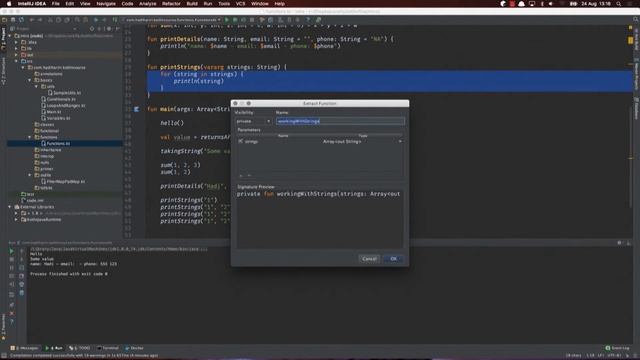This screenshot has height=360, width=640.
Task: Open the File menu
Action: click(56, 4)
